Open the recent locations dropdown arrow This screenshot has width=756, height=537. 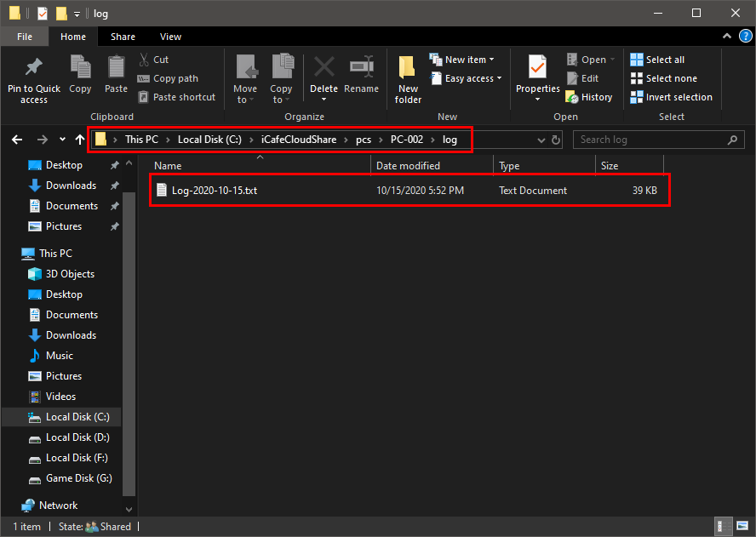click(x=62, y=140)
